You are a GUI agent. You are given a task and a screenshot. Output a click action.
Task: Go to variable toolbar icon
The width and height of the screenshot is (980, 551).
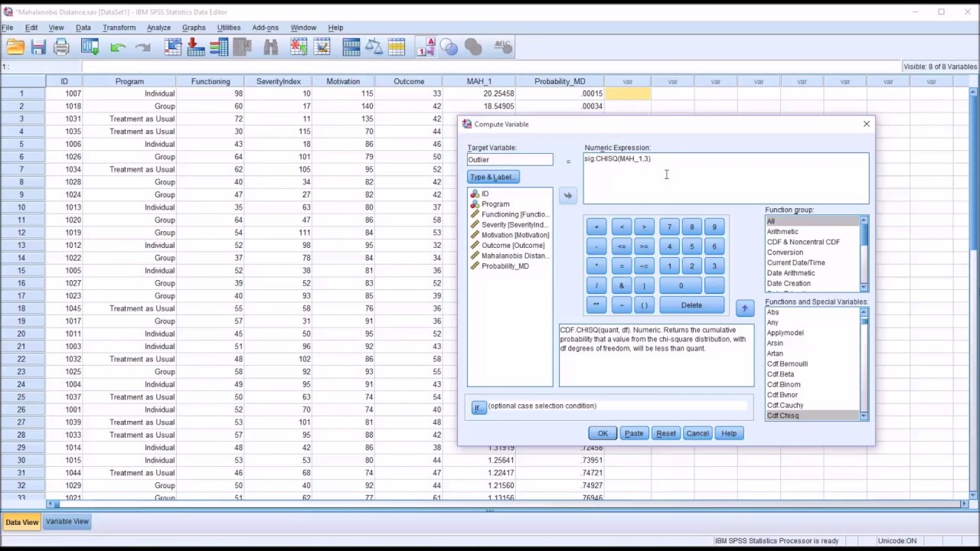pos(196,47)
